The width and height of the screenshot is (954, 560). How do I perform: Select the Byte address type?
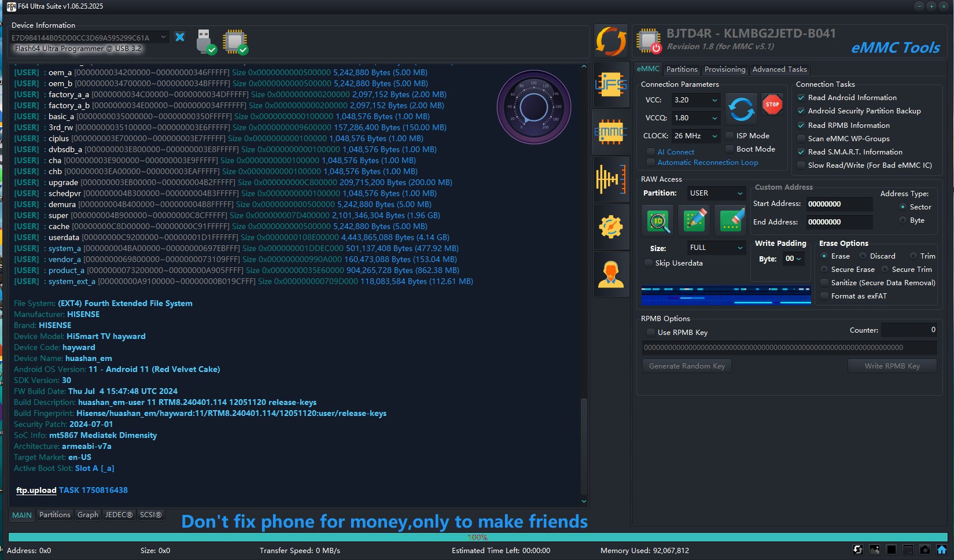[903, 220]
